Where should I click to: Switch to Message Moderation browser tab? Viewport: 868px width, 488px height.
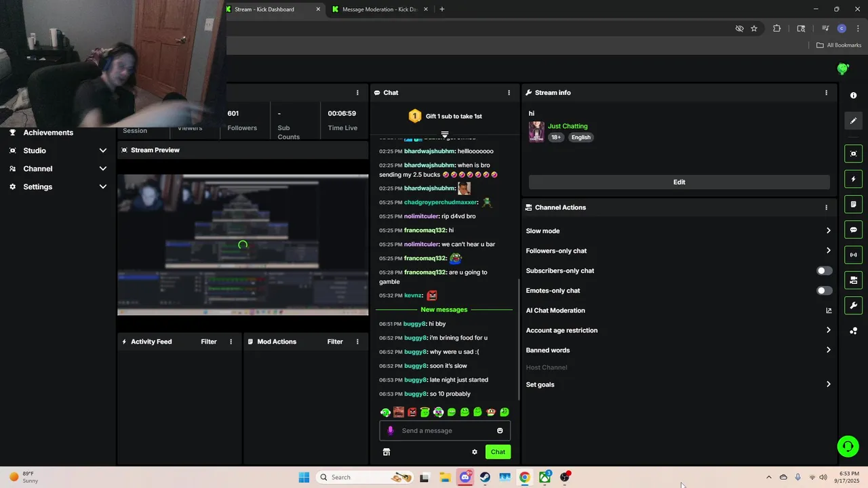[x=380, y=9]
